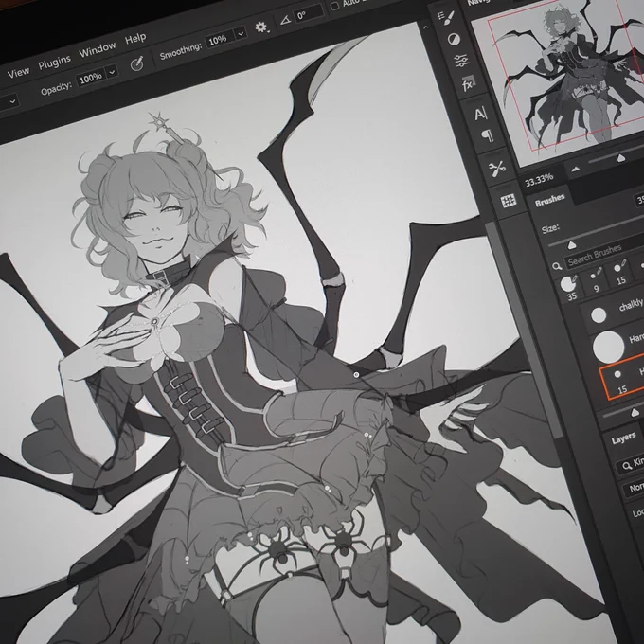The image size is (644, 644).
Task: Open the Properties sliders panel icon
Action: 461,62
